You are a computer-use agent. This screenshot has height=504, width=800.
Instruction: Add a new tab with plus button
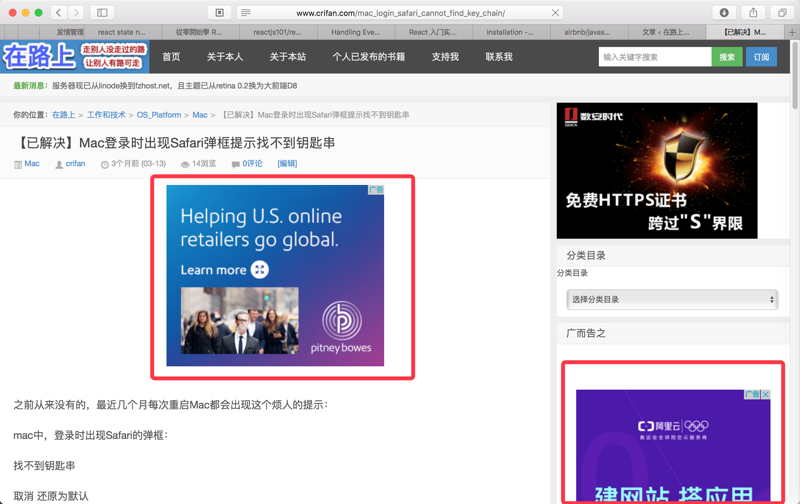(x=792, y=32)
